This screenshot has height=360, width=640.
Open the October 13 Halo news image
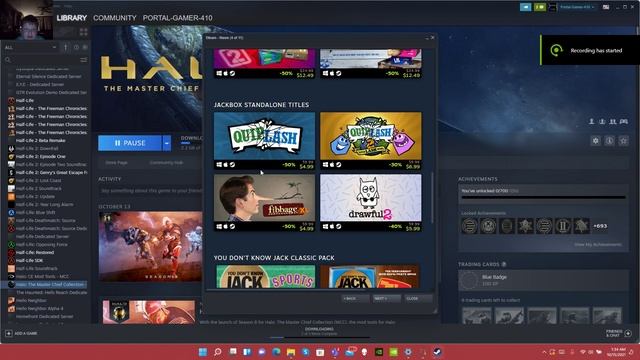(150, 247)
